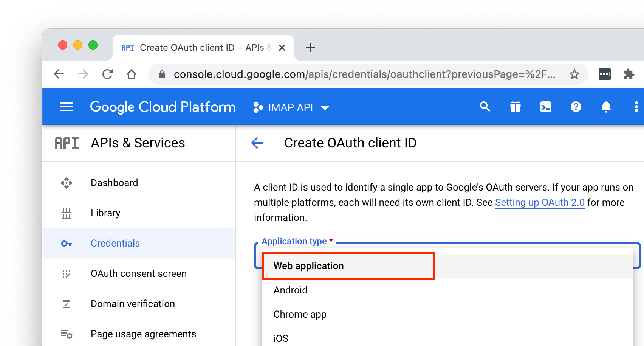The height and width of the screenshot is (346, 644).
Task: Open the gift free trial icon
Action: [x=516, y=107]
